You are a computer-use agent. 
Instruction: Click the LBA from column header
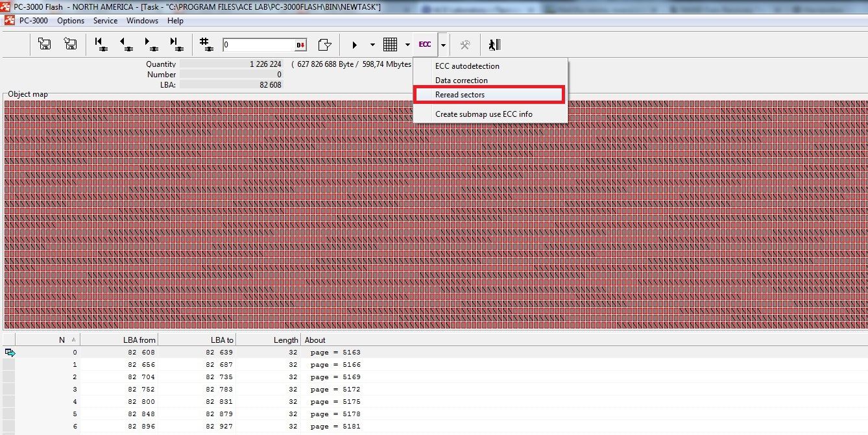click(x=119, y=340)
